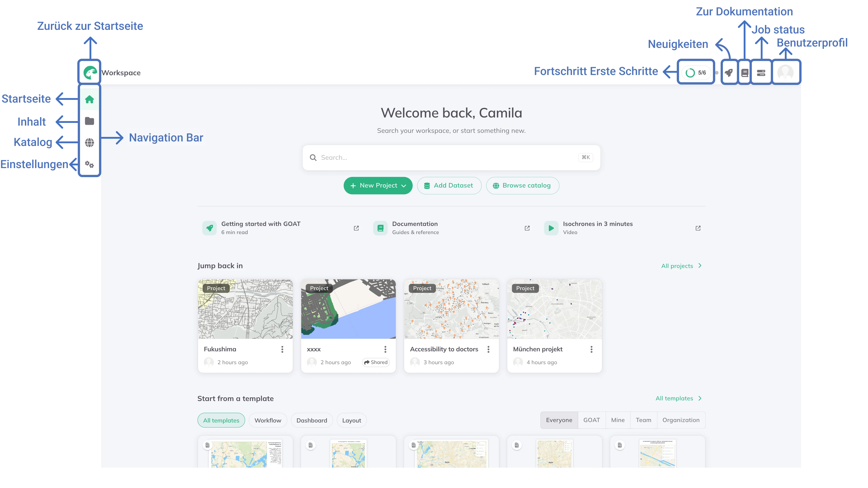The height and width of the screenshot is (488, 868).
Task: Open external link for Isochrones in 3 minutes
Action: tap(698, 228)
